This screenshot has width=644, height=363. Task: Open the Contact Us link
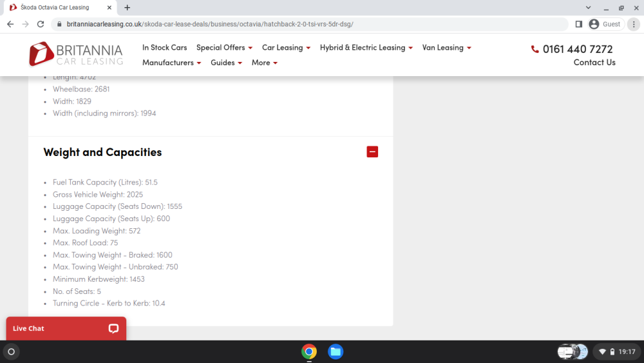[x=594, y=62]
